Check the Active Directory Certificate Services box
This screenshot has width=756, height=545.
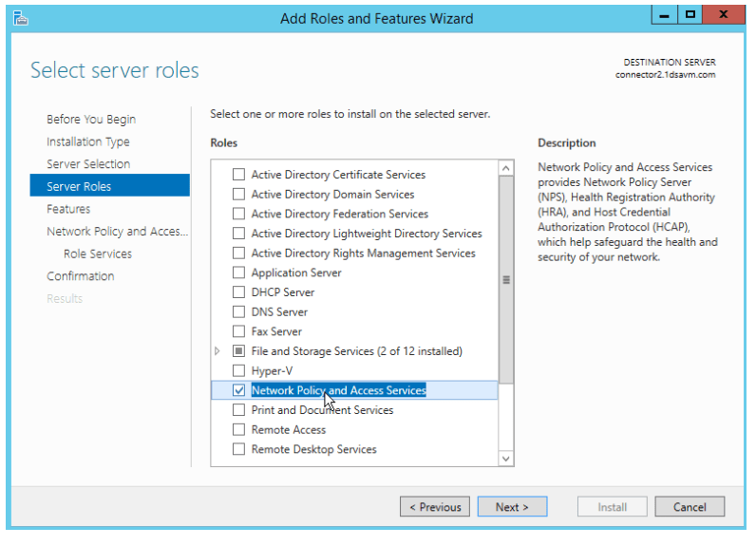[x=238, y=175]
